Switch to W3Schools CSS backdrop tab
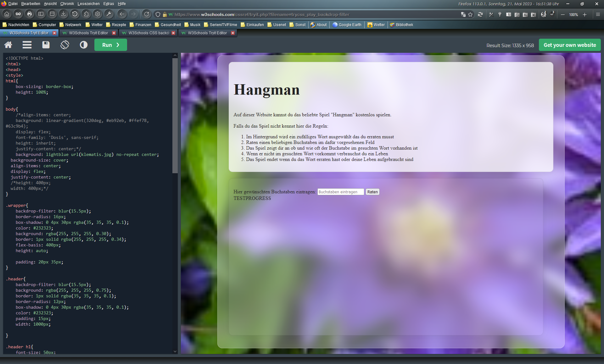This screenshot has width=604, height=364. pyautogui.click(x=148, y=33)
